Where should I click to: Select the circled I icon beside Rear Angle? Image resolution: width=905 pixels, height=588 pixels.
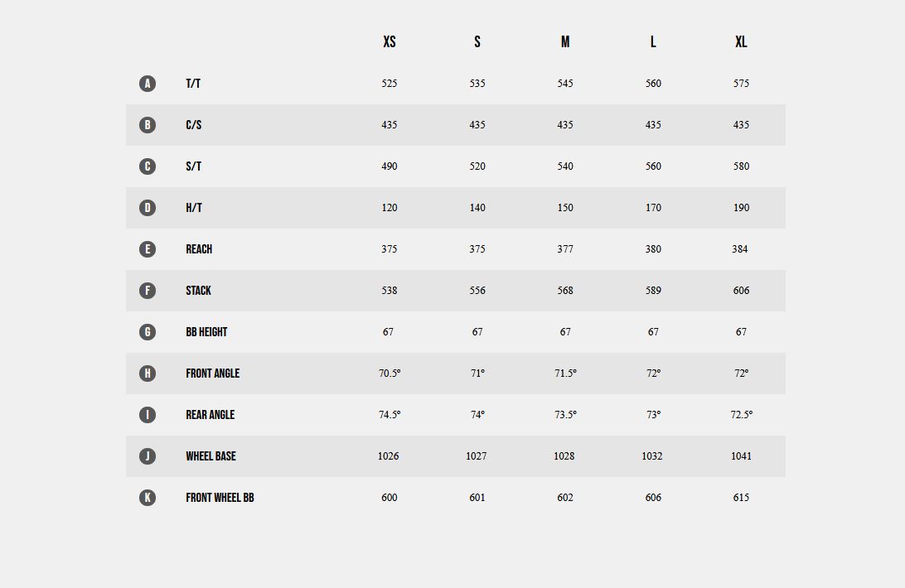tap(148, 415)
